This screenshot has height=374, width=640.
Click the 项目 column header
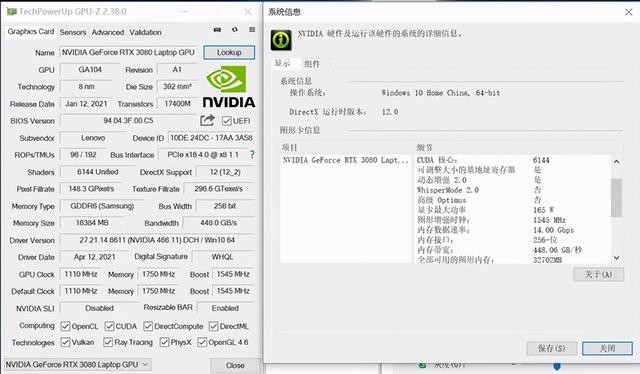[x=289, y=148]
